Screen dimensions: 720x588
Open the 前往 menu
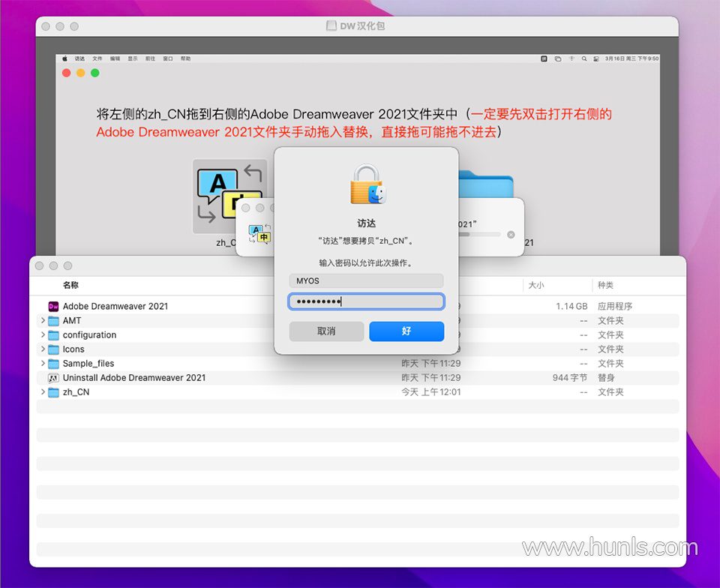tap(150, 58)
